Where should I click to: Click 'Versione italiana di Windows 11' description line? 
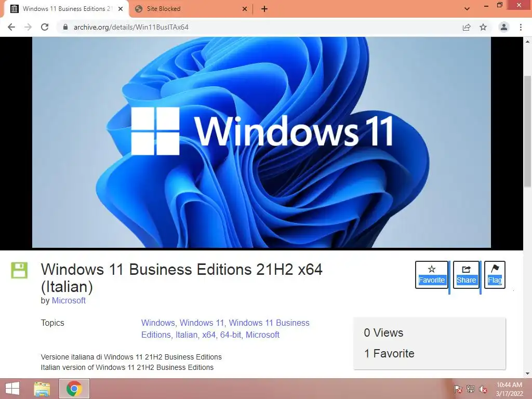tap(131, 357)
